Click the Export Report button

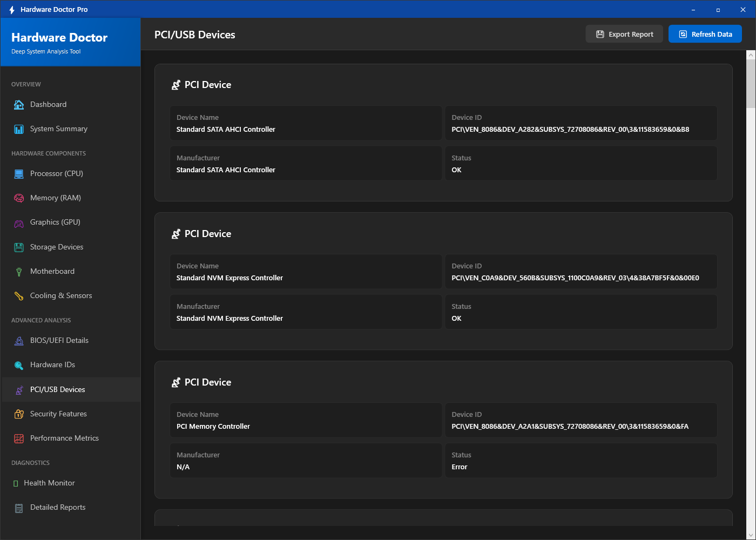tap(624, 34)
